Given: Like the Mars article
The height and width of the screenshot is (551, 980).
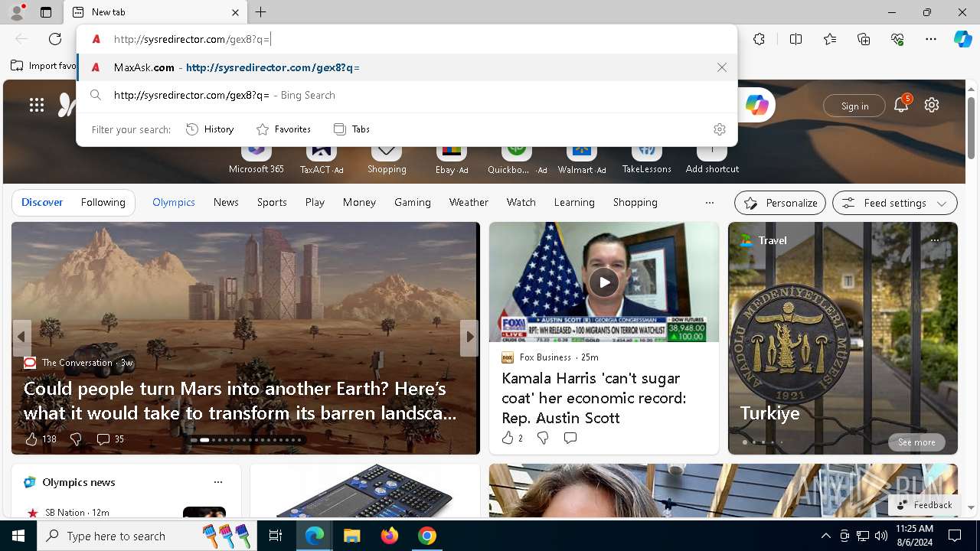Looking at the screenshot, I should coord(41,439).
